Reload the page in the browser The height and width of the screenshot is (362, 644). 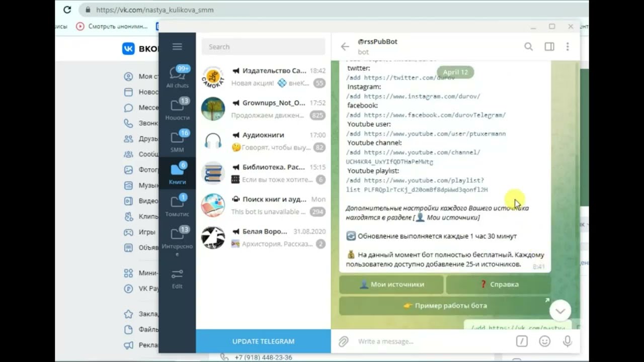(x=67, y=10)
